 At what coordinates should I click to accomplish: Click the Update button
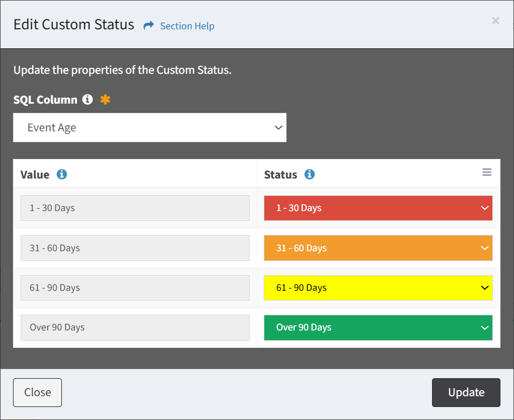coord(466,392)
